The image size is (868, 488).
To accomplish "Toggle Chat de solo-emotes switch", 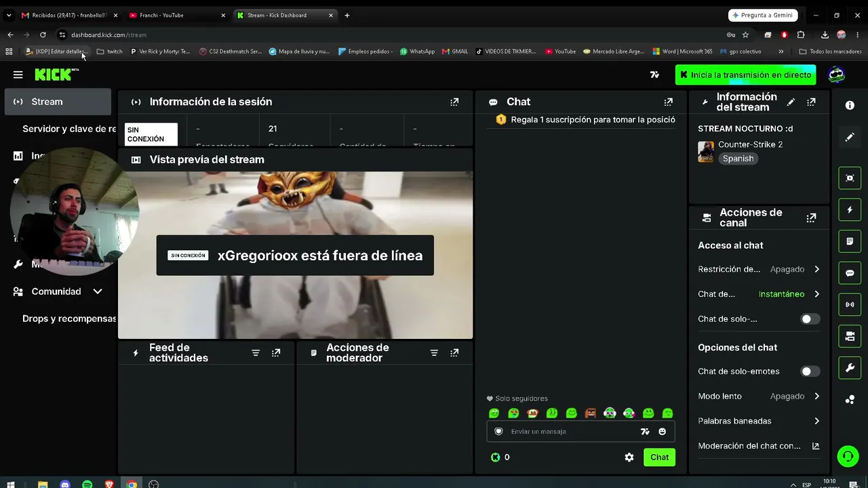I will tap(809, 371).
